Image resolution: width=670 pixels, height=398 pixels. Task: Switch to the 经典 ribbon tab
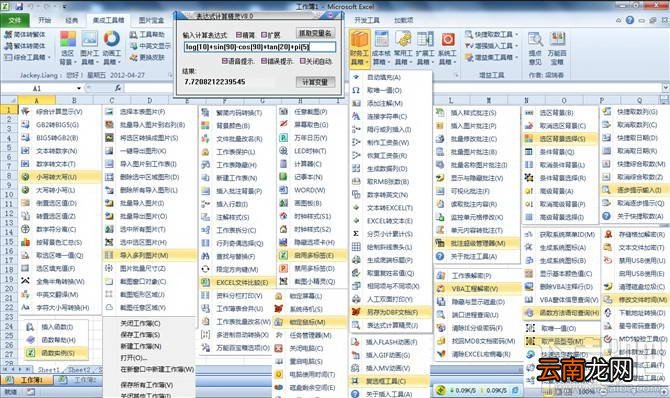point(71,20)
